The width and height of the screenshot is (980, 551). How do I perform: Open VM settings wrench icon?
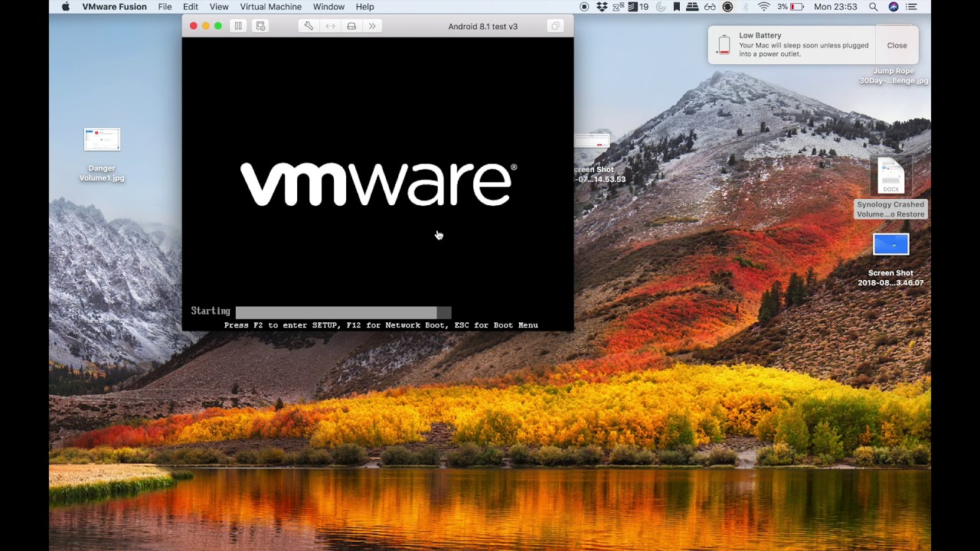(309, 26)
